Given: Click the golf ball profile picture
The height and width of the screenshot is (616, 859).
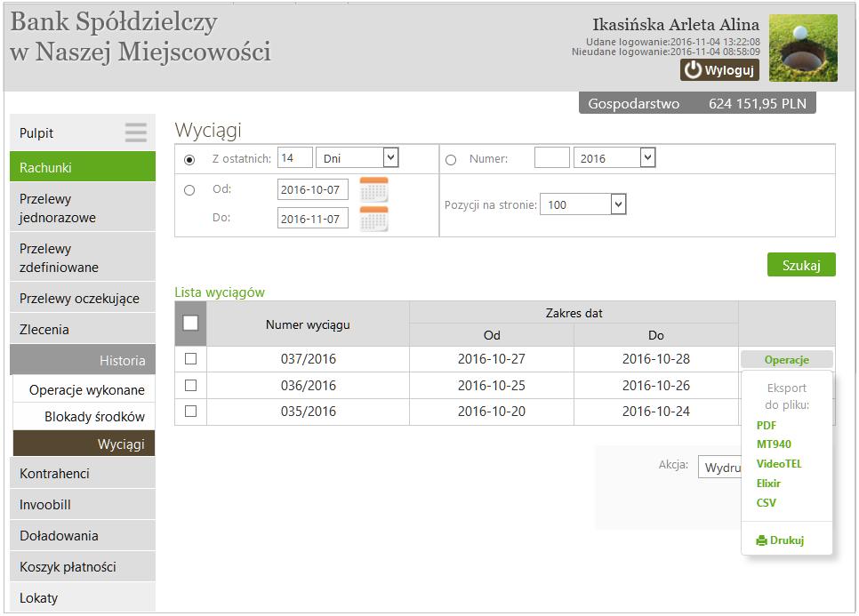Looking at the screenshot, I should (803, 48).
